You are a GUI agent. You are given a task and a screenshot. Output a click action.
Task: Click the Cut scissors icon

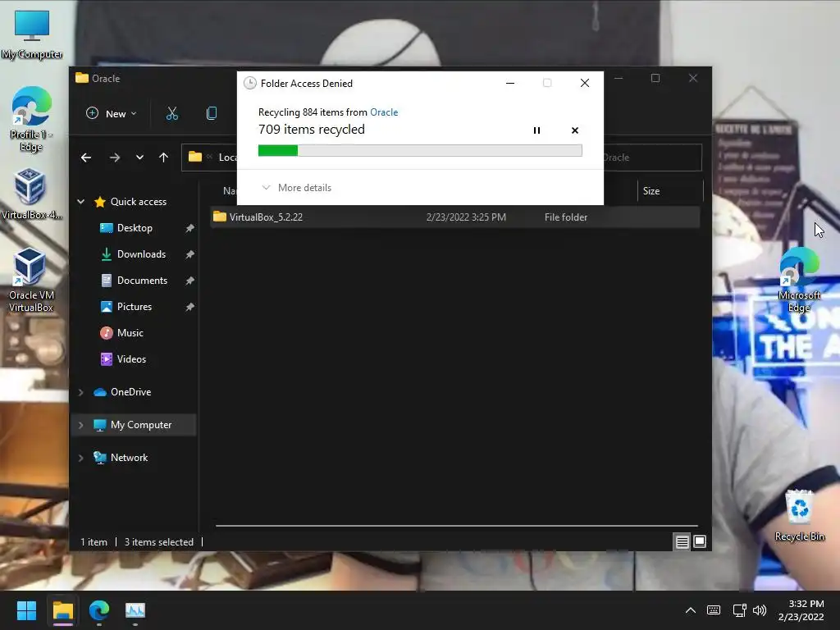pos(172,113)
